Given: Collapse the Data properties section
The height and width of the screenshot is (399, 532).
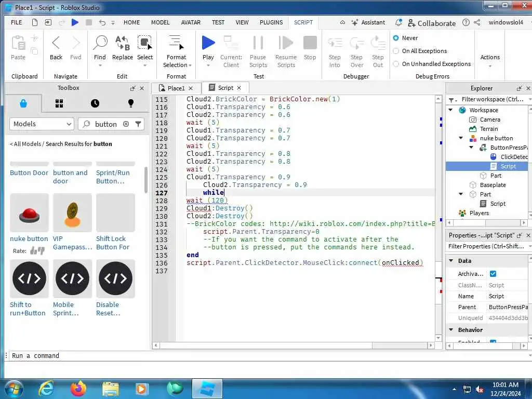Looking at the screenshot, I should tap(451, 261).
